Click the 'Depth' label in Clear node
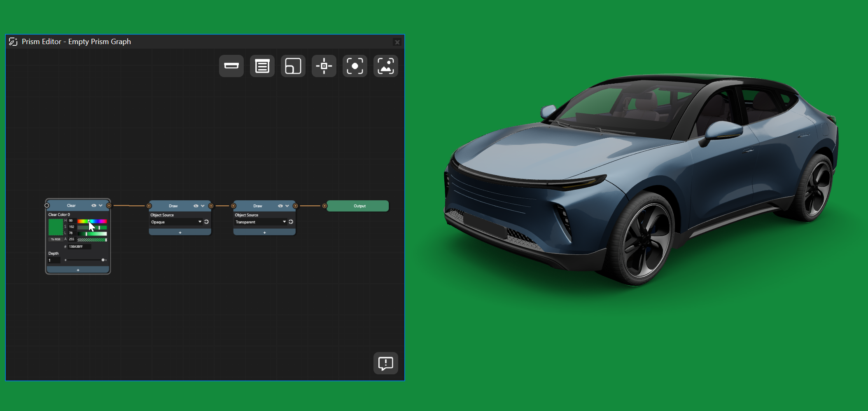Screen dimensions: 868x411 click(x=54, y=253)
